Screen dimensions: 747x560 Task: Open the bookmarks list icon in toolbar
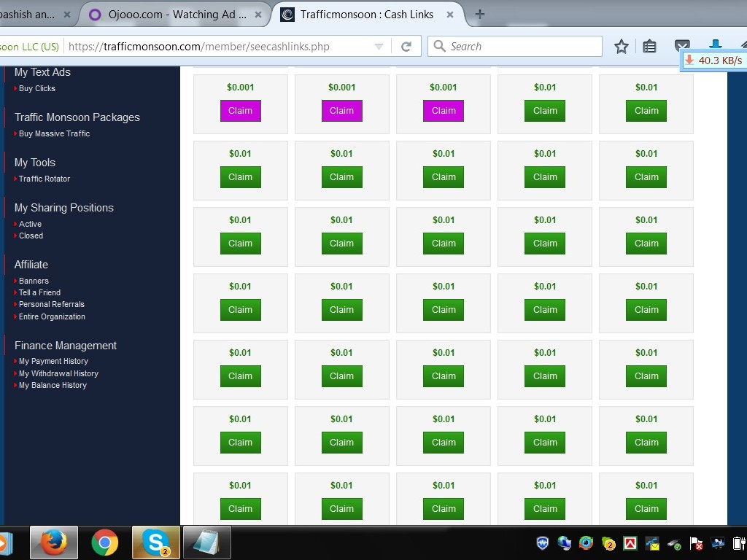(x=649, y=47)
